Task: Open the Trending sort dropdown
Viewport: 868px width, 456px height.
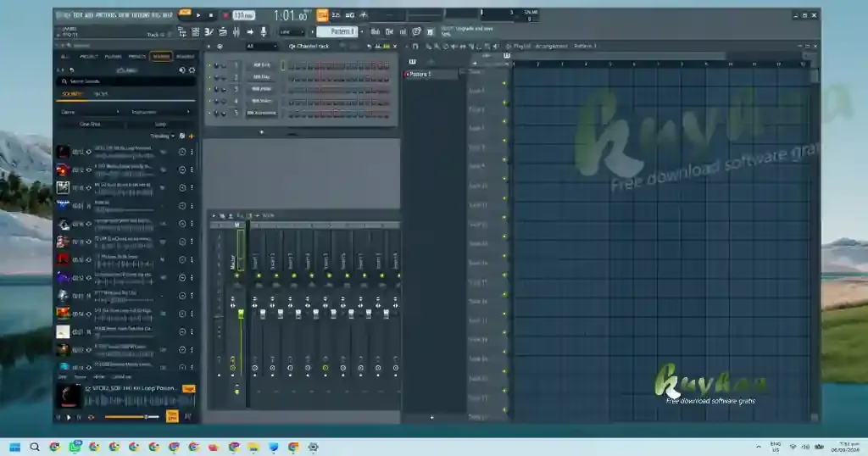Action: (x=162, y=136)
